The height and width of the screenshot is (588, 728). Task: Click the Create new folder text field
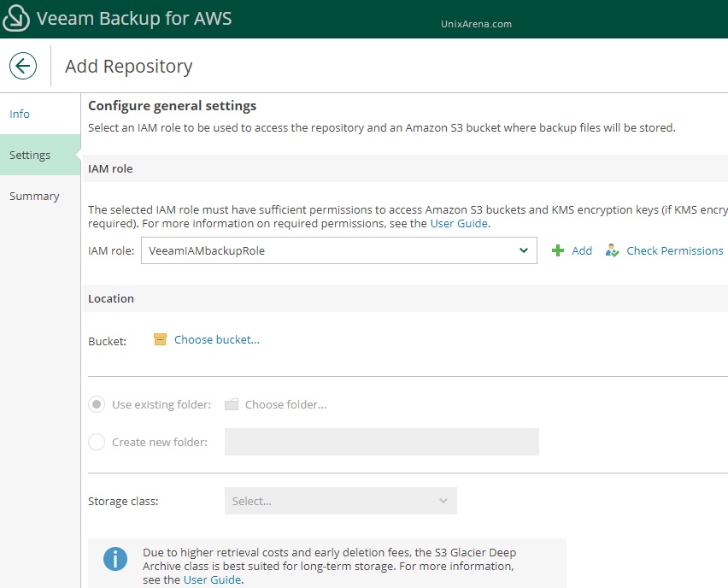382,442
